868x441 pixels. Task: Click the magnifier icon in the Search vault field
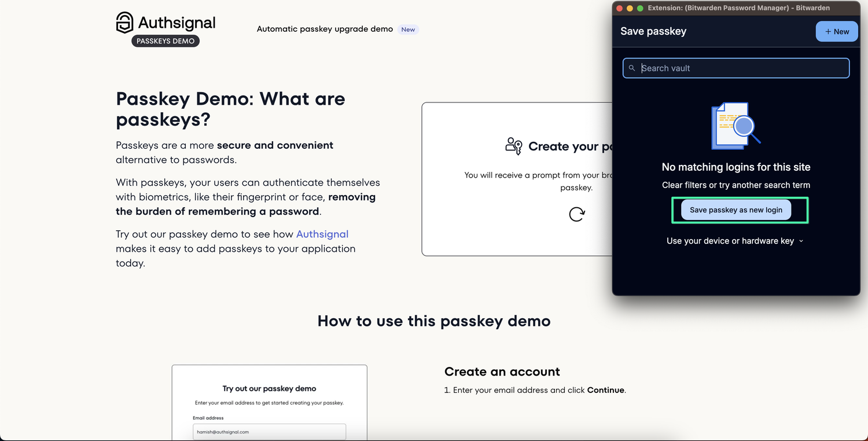tap(632, 68)
